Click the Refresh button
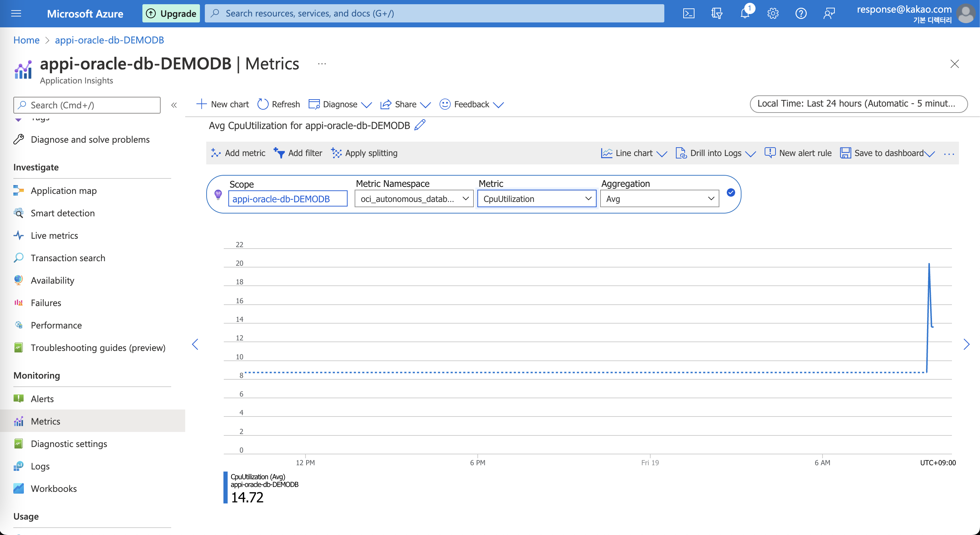 pos(278,104)
